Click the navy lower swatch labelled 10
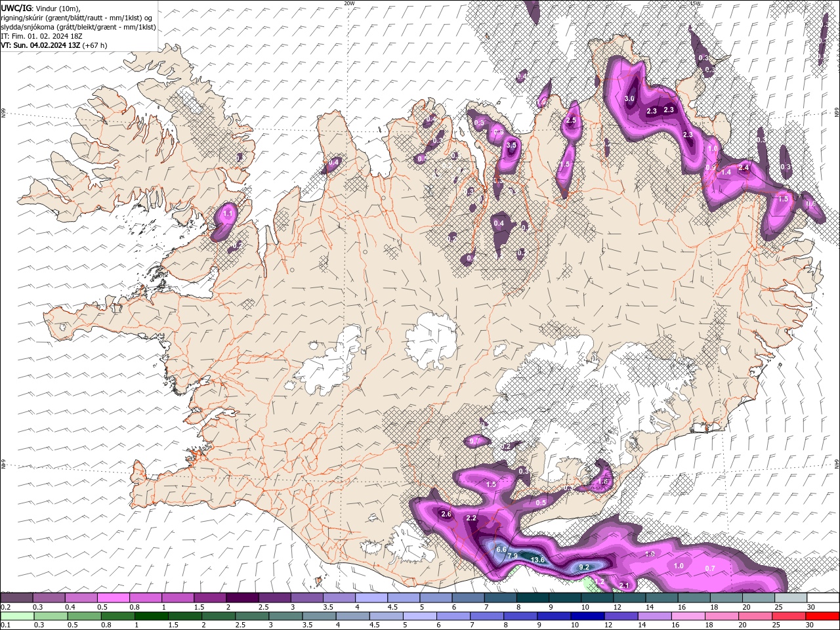Screen dimensions: 840x630 pyautogui.click(x=587, y=616)
